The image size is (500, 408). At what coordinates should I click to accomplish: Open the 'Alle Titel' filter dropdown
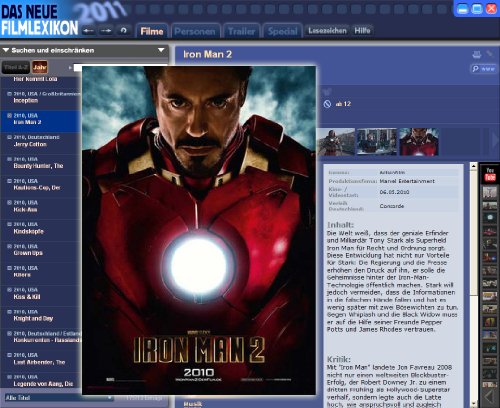(58, 398)
